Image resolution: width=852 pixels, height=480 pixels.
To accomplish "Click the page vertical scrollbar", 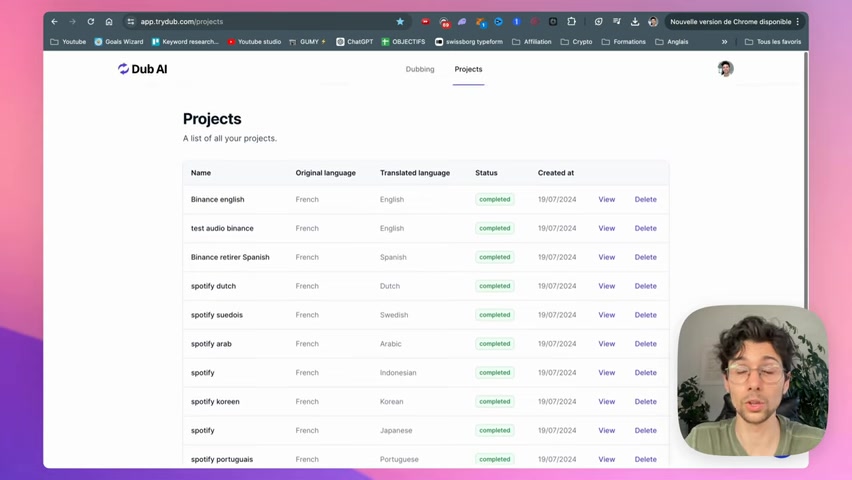I will point(806,179).
